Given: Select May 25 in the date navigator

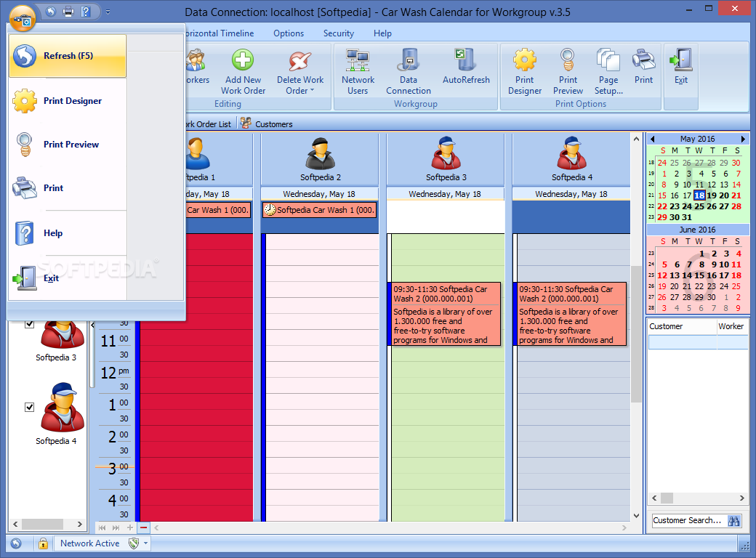Looking at the screenshot, I should pos(699,206).
